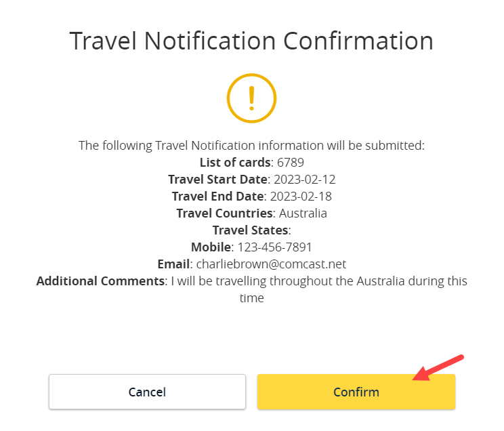Select mobile number 123-456-7891
504x431 pixels.
[x=274, y=247]
